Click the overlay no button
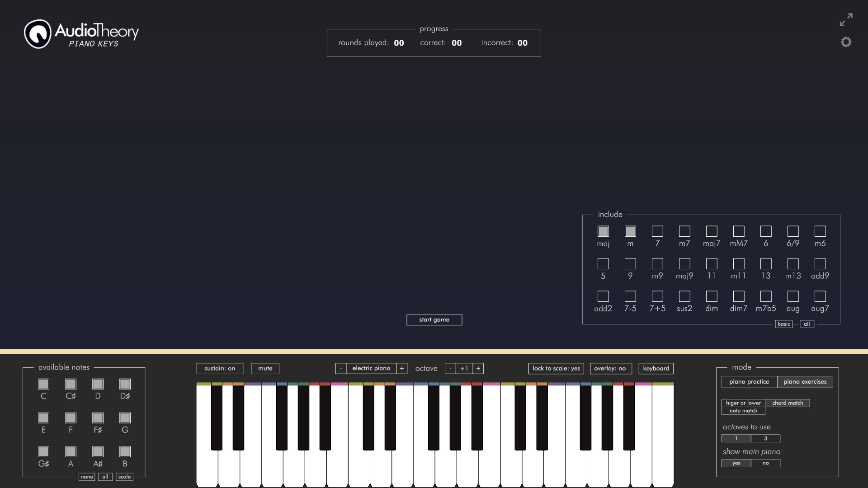This screenshot has width=868, height=488. tap(610, 368)
